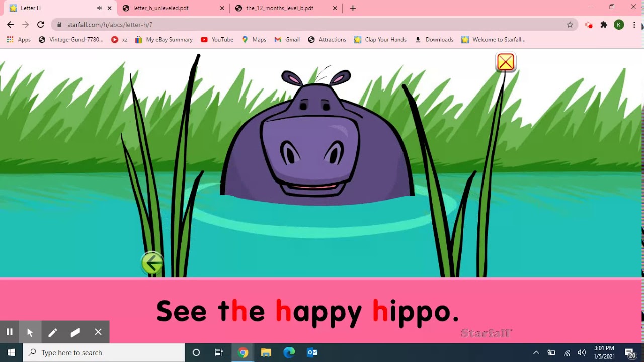
Task: Reload the Starfall page
Action: (41, 24)
